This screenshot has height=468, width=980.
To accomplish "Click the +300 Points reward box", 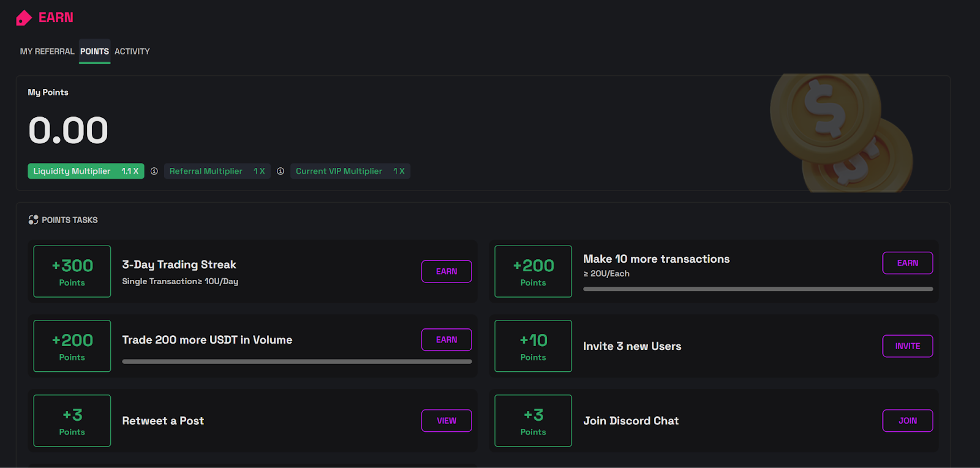I will (72, 271).
